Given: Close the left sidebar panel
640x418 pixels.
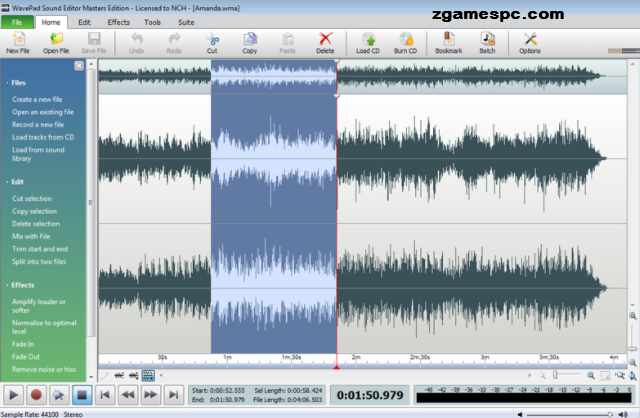Looking at the screenshot, I should 79,66.
